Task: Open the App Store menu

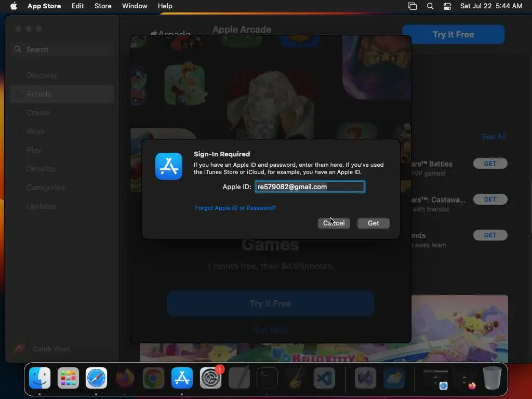Action: pyautogui.click(x=44, y=6)
